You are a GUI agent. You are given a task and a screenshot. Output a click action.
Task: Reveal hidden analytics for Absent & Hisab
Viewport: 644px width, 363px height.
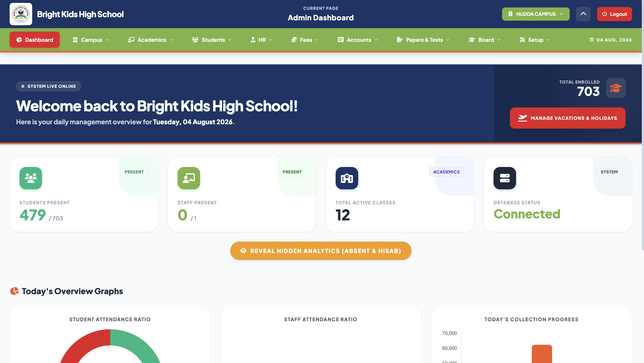pos(321,251)
